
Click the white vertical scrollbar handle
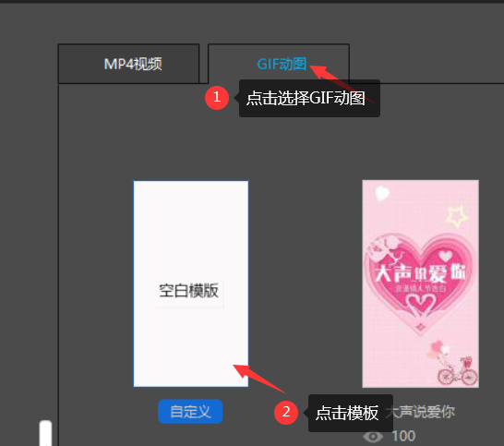(45, 432)
